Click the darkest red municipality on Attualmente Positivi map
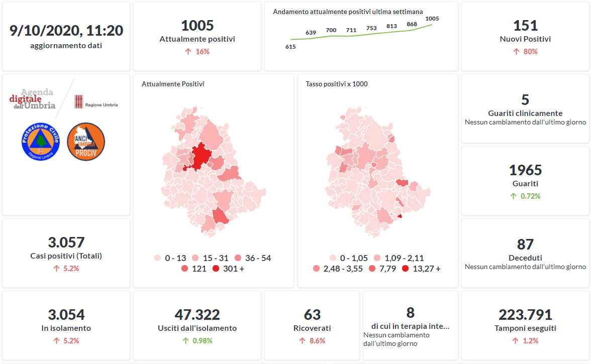 (201, 156)
